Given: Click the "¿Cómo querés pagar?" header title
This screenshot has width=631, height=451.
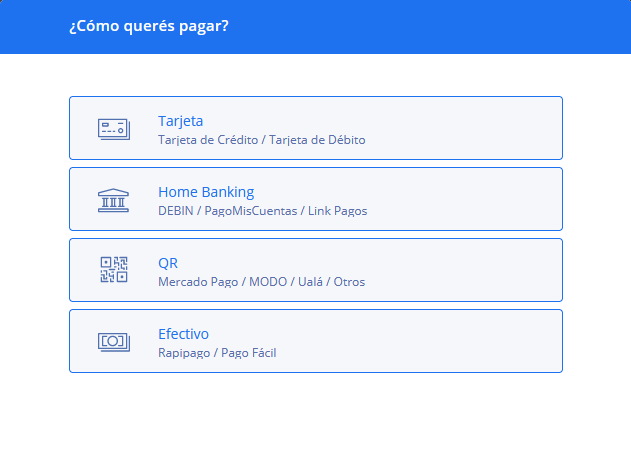Looking at the screenshot, I should pos(148,26).
